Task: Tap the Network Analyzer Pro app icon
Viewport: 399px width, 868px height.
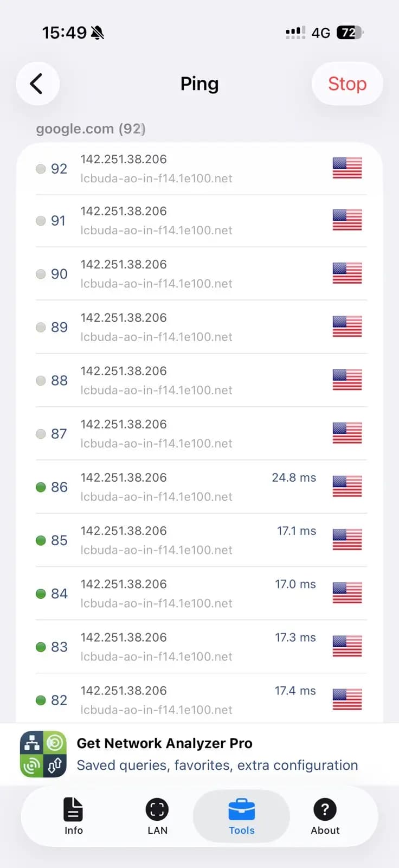Action: 43,754
